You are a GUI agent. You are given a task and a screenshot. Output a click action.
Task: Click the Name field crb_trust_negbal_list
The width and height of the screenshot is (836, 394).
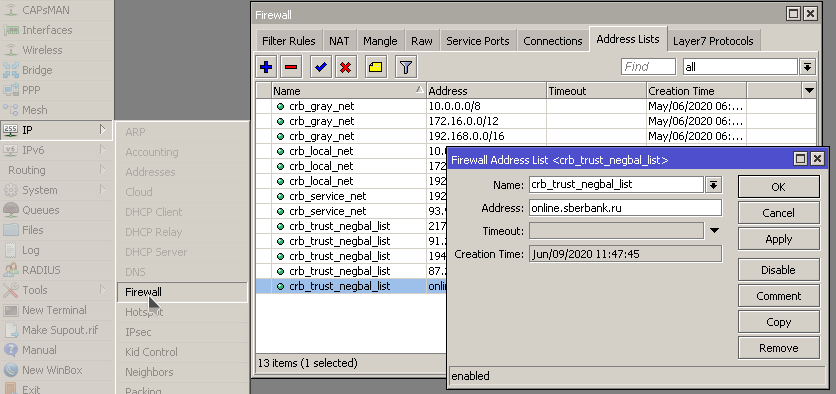616,185
